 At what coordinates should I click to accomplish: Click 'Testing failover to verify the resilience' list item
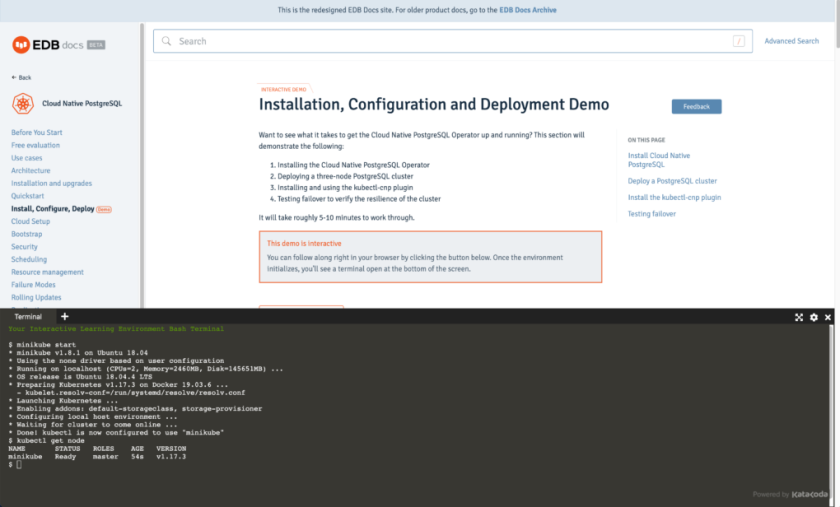tap(359, 199)
